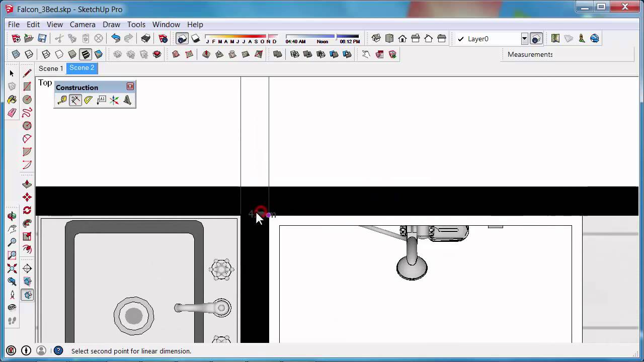This screenshot has height=362, width=644.
Task: Click the status bar help question icon
Action: (x=58, y=351)
